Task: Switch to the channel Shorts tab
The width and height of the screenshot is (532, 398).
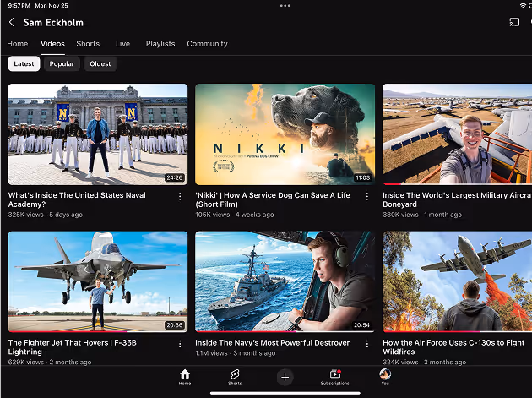Action: 88,44
